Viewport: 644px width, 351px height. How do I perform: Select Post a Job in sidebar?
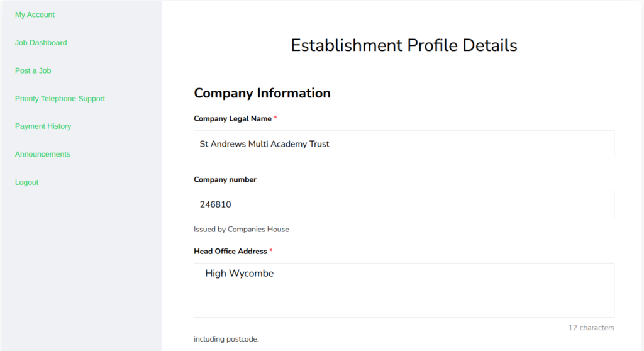33,70
